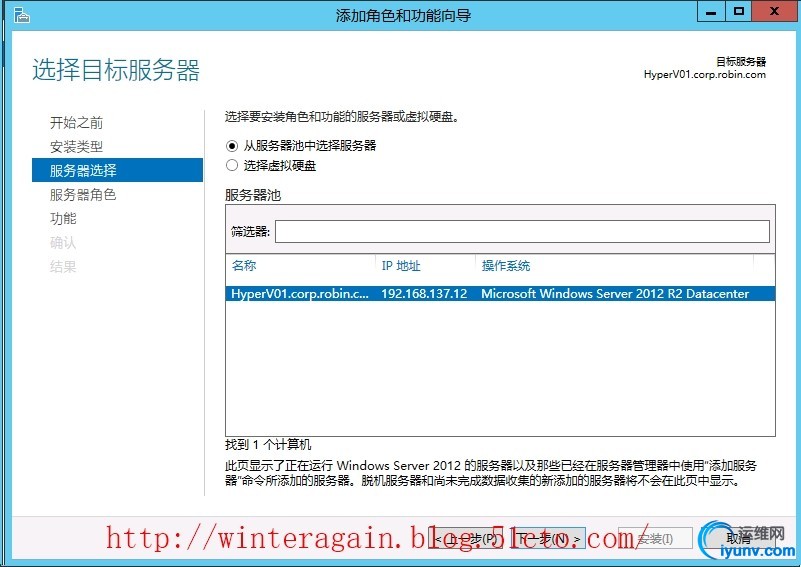Open the 功能 step
Image resolution: width=801 pixels, height=567 pixels.
(x=63, y=219)
